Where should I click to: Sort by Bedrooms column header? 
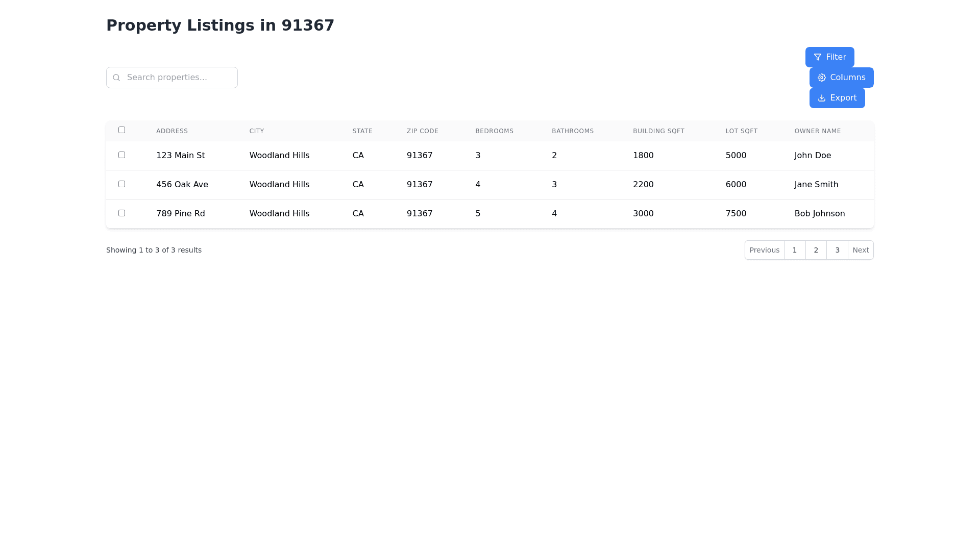pyautogui.click(x=494, y=131)
